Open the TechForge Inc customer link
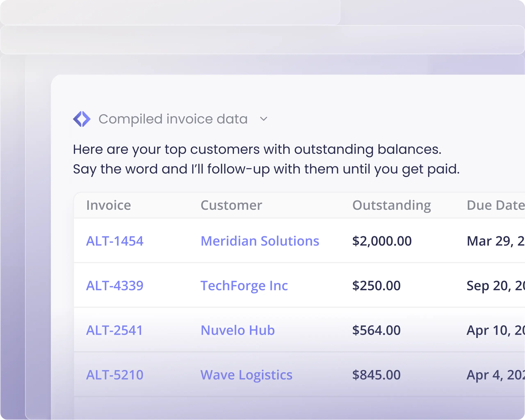Viewport: 525px width, 420px height. point(244,286)
